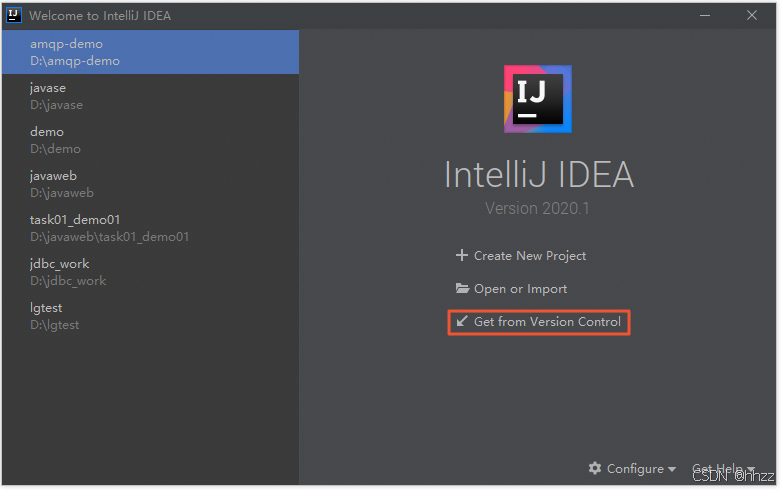Click Create New Project
This screenshot has height=490, width=781.
tap(530, 255)
